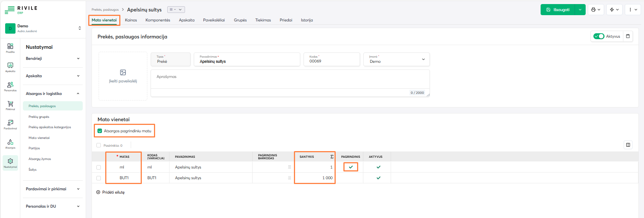Click the Išsaugoti save button
Screen dimensions: 644x218
(558, 10)
